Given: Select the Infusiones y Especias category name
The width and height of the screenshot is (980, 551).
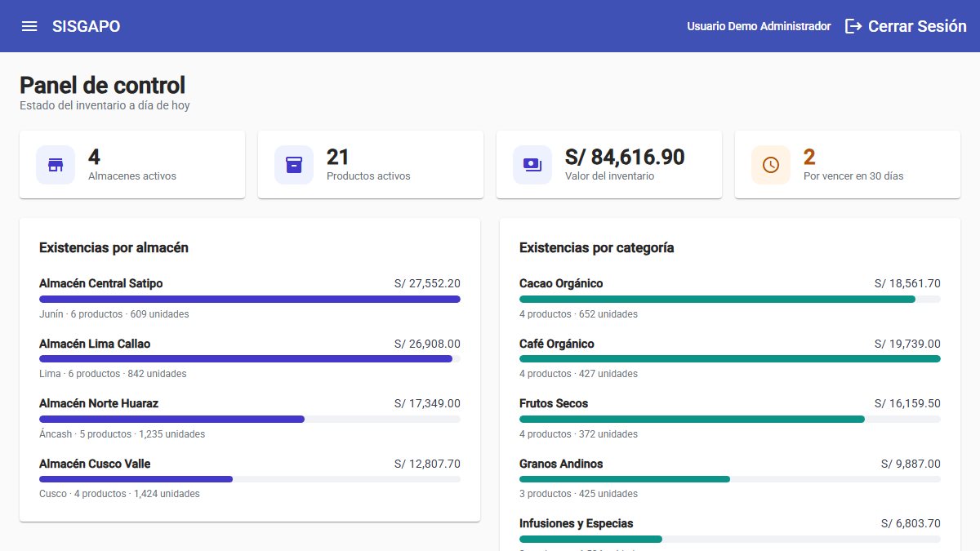Looking at the screenshot, I should point(577,523).
